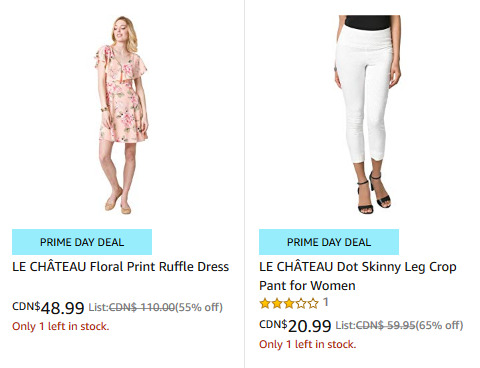Click 'Pant for Women' title second line
This screenshot has height=368, width=480.
pyautogui.click(x=307, y=286)
